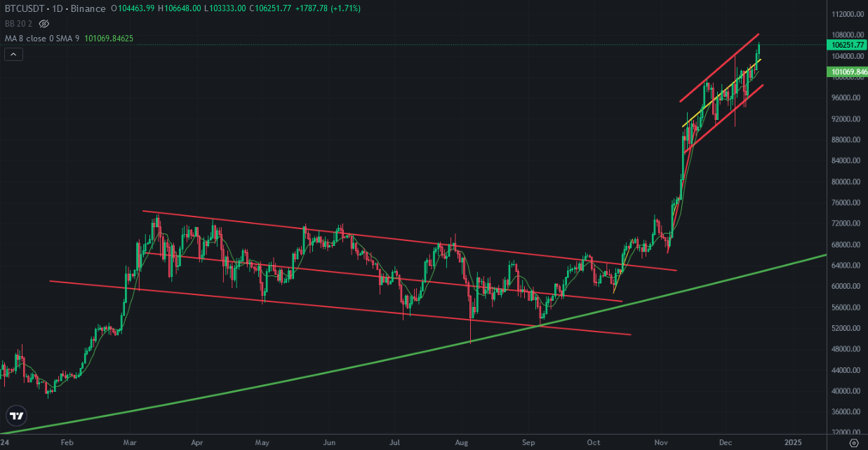Screen dimensions: 868x450
Task: Click the 40000.00 price axis label
Action: tap(848, 391)
